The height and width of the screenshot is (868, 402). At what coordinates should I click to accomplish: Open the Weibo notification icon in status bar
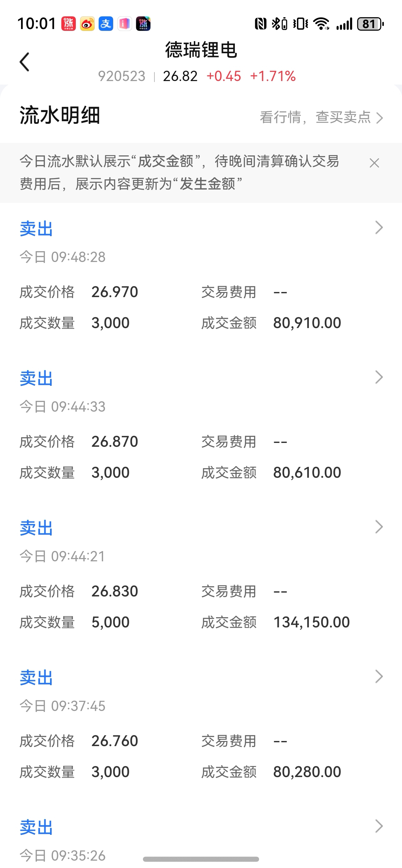[87, 24]
